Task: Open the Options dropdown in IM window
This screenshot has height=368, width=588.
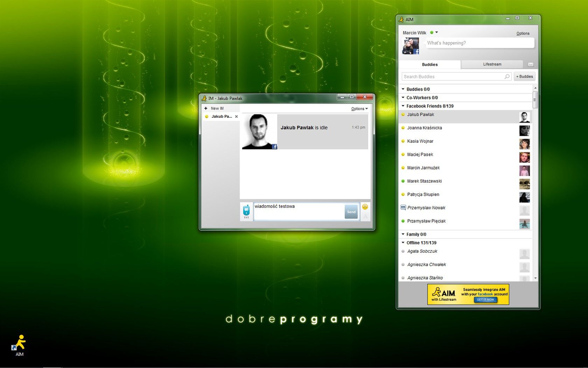Action: point(359,109)
